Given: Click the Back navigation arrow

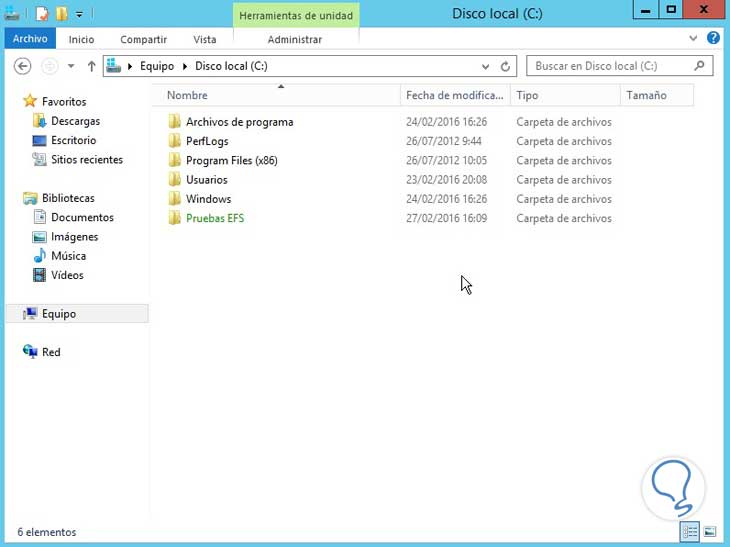Looking at the screenshot, I should 22,66.
